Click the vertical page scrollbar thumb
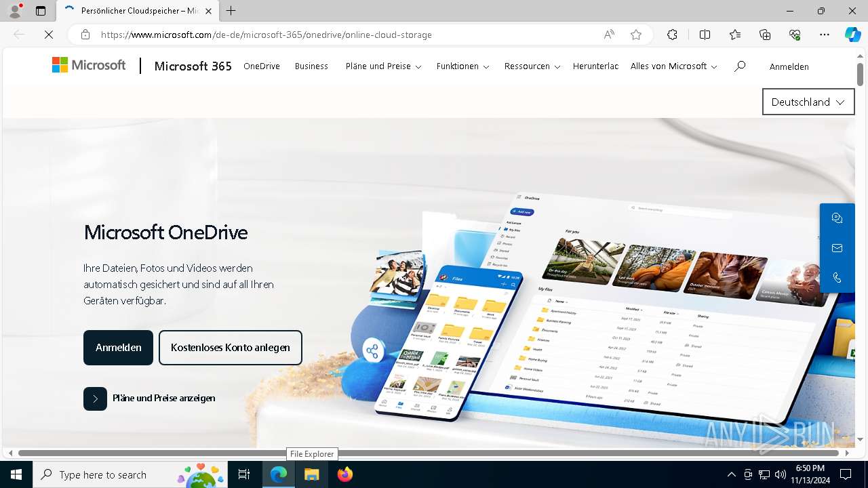The image size is (868, 488). tap(861, 73)
